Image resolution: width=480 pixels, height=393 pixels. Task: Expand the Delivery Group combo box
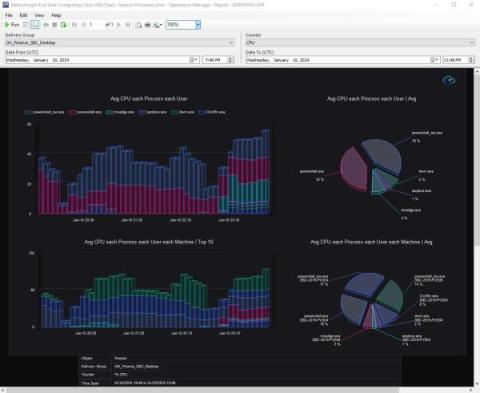pos(119,43)
